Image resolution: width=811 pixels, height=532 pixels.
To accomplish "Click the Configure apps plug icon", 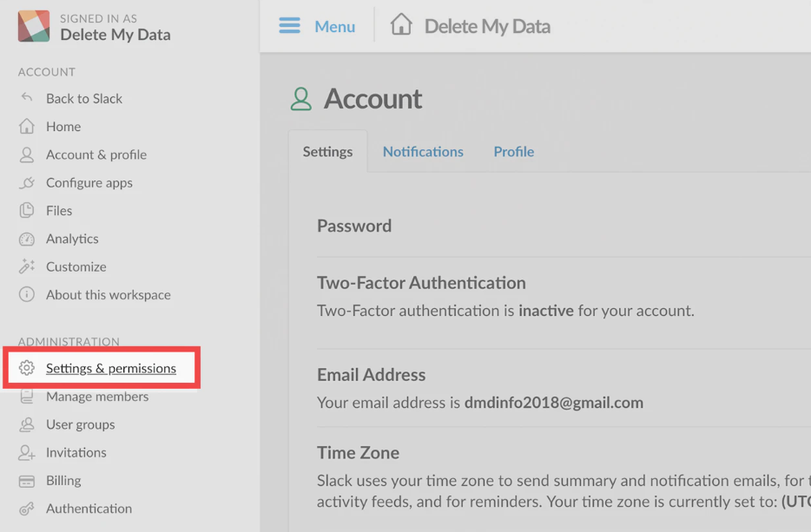I will (x=27, y=182).
